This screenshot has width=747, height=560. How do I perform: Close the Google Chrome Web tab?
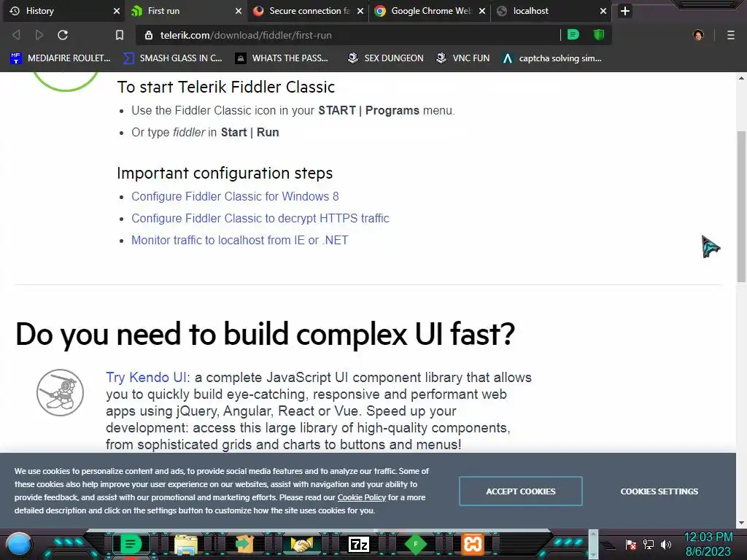pos(483,11)
